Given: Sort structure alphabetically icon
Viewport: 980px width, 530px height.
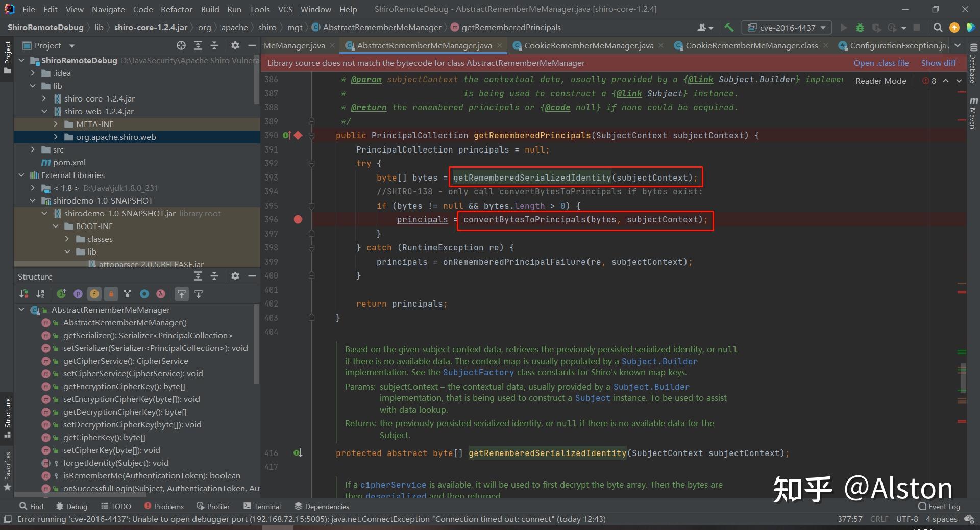Looking at the screenshot, I should click(40, 294).
